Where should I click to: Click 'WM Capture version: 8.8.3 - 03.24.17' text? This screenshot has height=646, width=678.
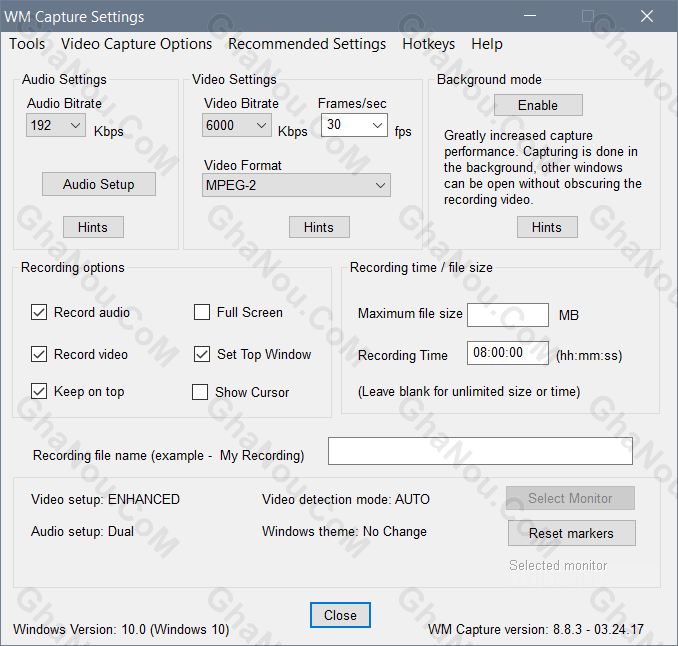click(536, 629)
